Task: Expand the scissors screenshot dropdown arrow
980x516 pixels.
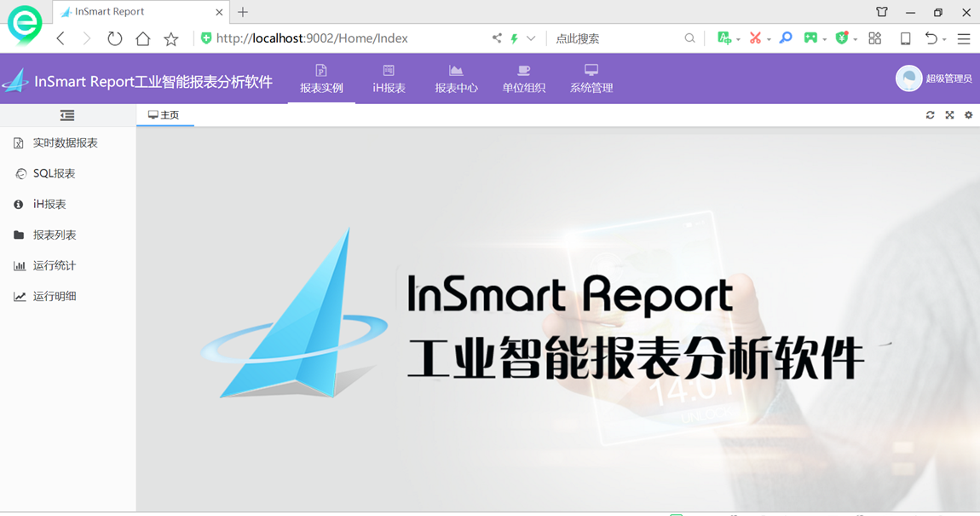Action: (x=769, y=39)
